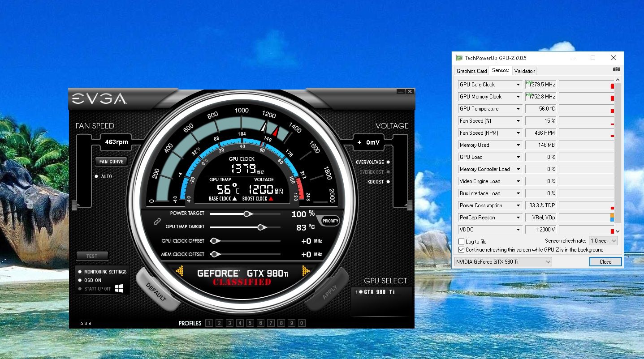Click the FAN CURVE button
The width and height of the screenshot is (644, 359).
[112, 162]
